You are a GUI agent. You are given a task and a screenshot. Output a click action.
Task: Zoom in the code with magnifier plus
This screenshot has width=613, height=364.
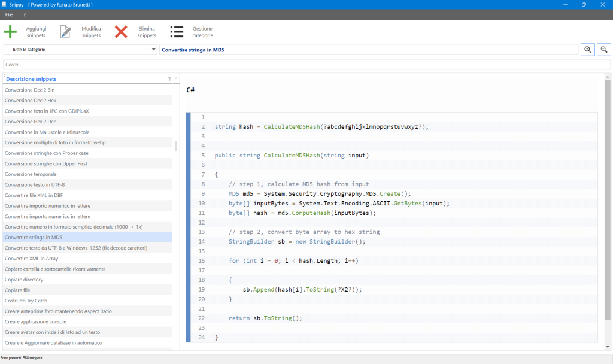click(587, 50)
